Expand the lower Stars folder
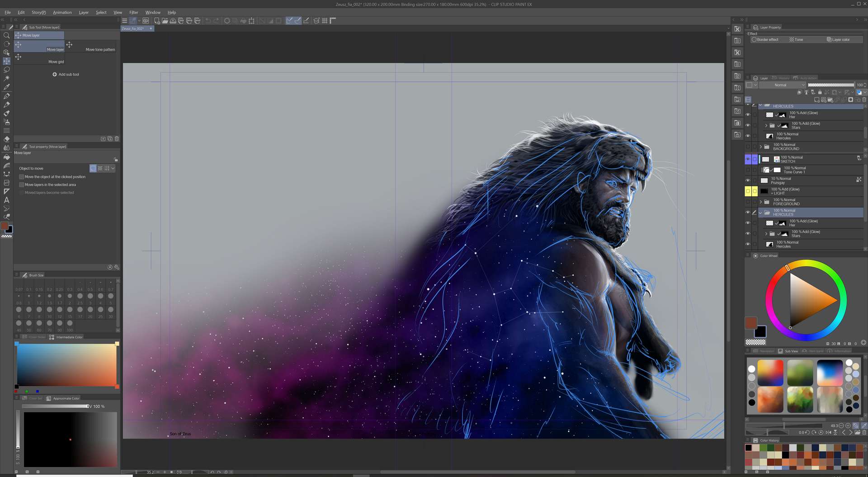 pos(766,234)
